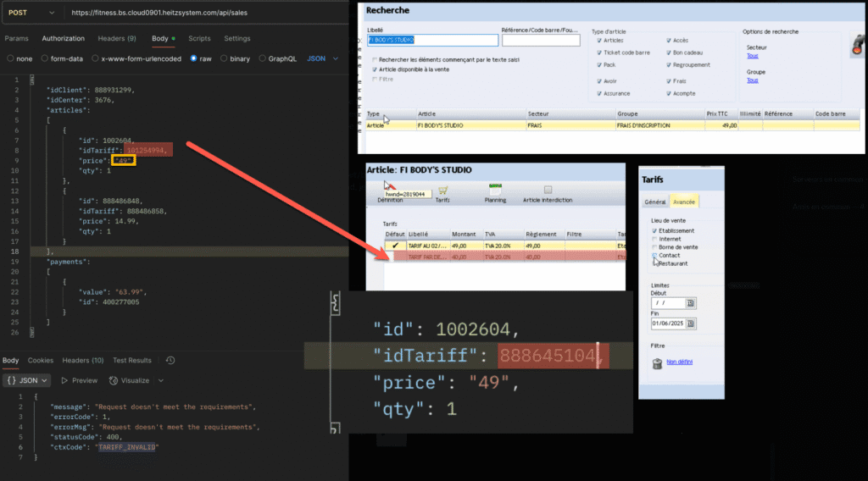Open Définition icon in Article window

point(390,186)
